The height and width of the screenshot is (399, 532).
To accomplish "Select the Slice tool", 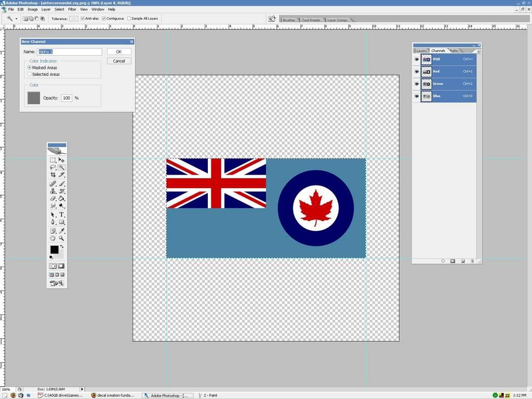I will [x=61, y=175].
